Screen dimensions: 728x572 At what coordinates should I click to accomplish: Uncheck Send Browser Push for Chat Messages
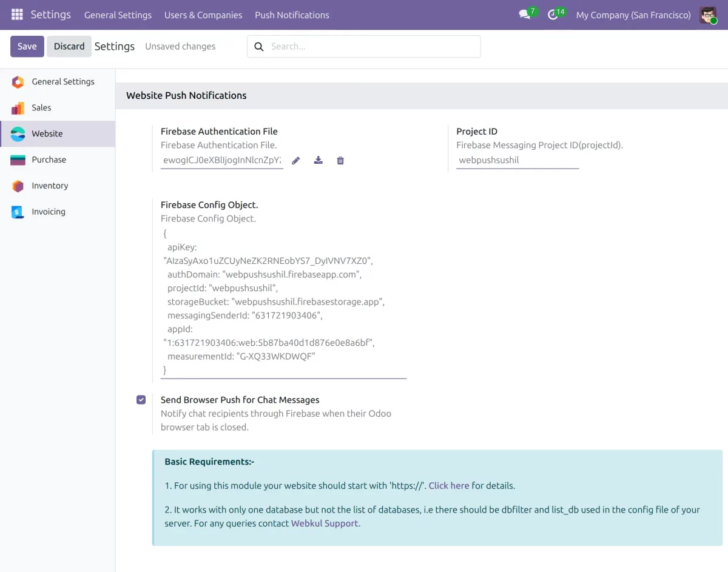pos(141,400)
